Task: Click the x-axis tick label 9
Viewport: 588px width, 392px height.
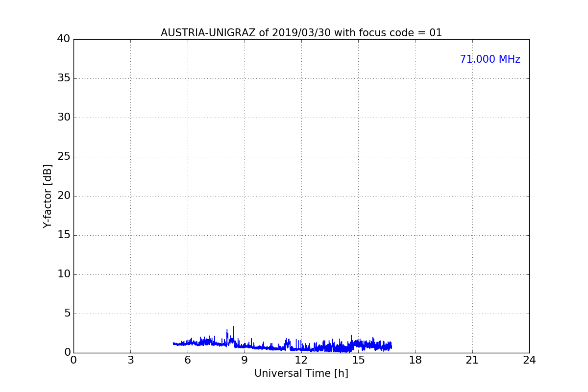Action: (244, 360)
